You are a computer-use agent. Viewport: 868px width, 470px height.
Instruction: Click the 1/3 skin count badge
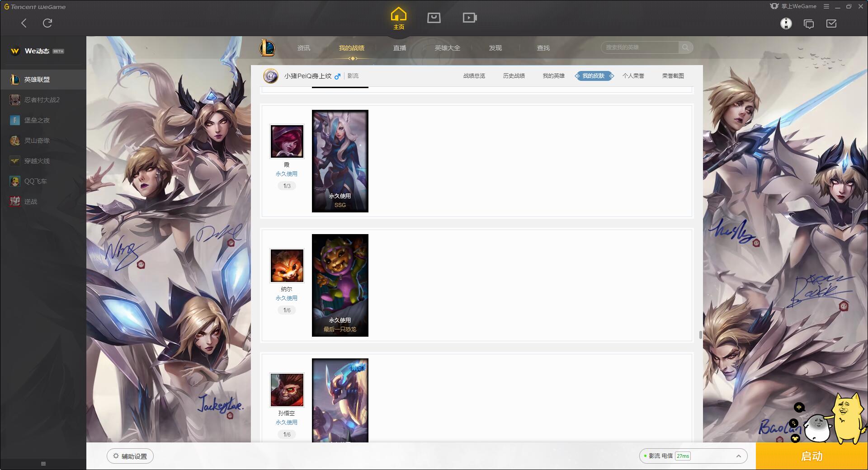click(x=287, y=186)
